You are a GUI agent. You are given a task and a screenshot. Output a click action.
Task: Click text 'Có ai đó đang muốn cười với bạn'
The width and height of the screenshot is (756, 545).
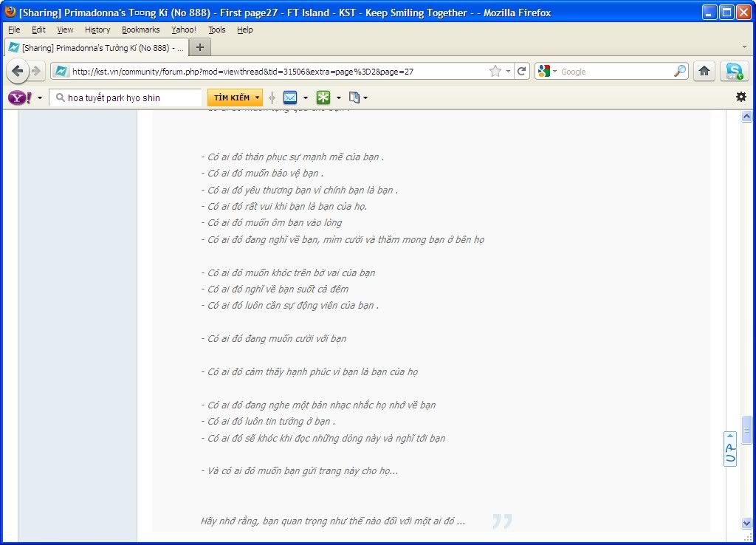(x=273, y=338)
